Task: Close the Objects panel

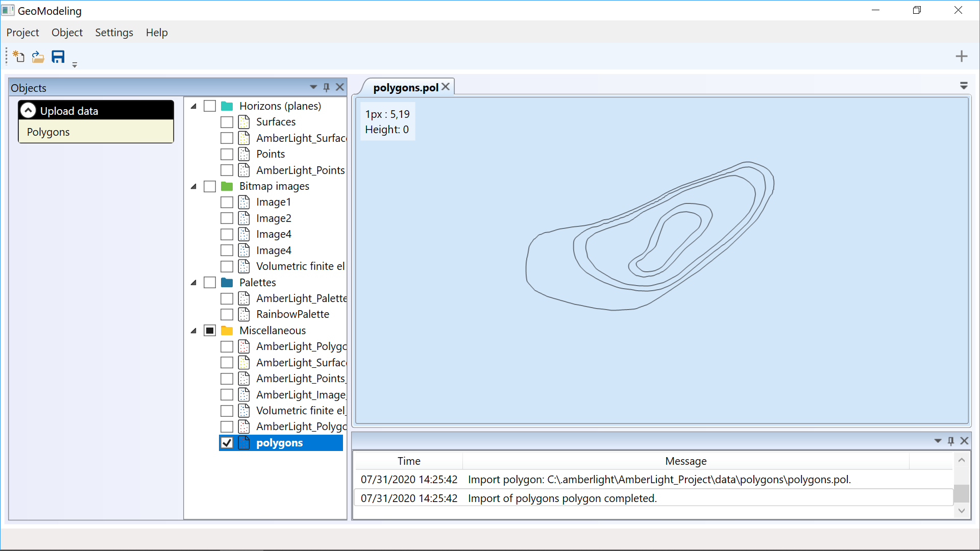Action: tap(340, 87)
